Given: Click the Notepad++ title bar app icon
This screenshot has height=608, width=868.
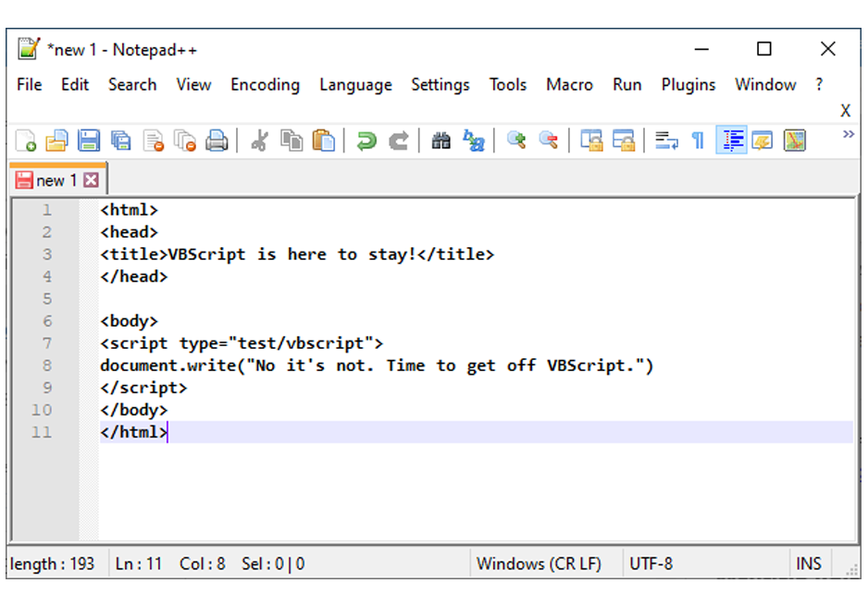Looking at the screenshot, I should [28, 49].
